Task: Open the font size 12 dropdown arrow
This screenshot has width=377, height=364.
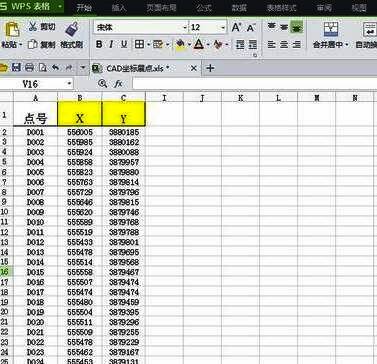Action: coord(223,28)
